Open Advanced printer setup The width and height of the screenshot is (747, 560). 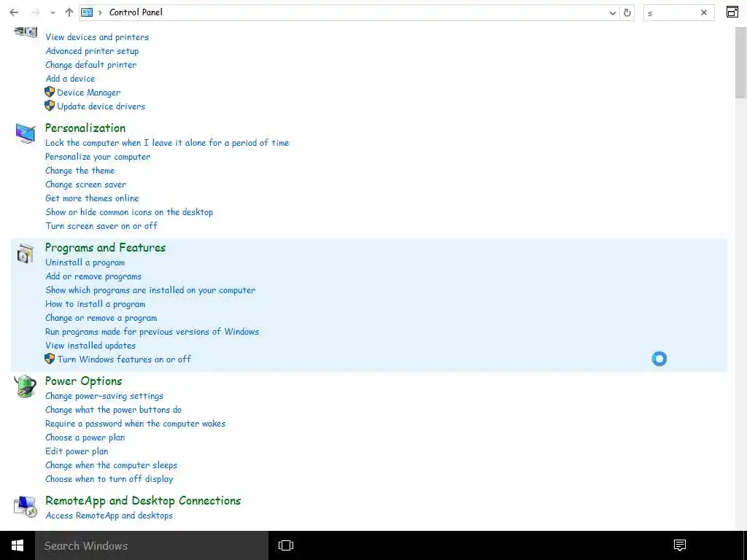92,51
